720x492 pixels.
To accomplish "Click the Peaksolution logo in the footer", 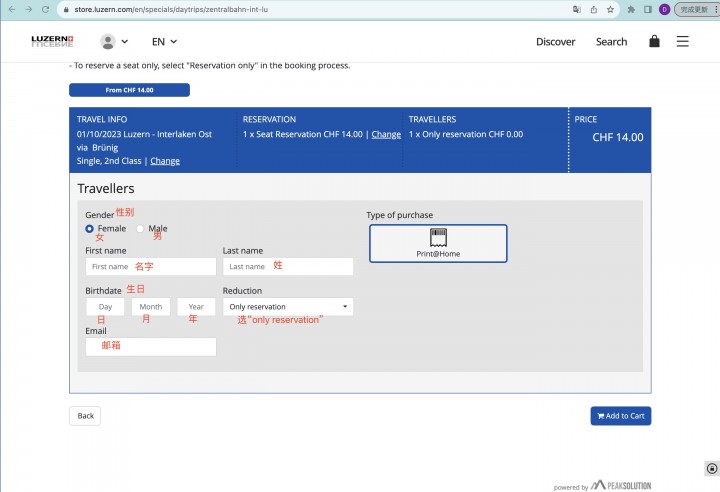I will [620, 485].
